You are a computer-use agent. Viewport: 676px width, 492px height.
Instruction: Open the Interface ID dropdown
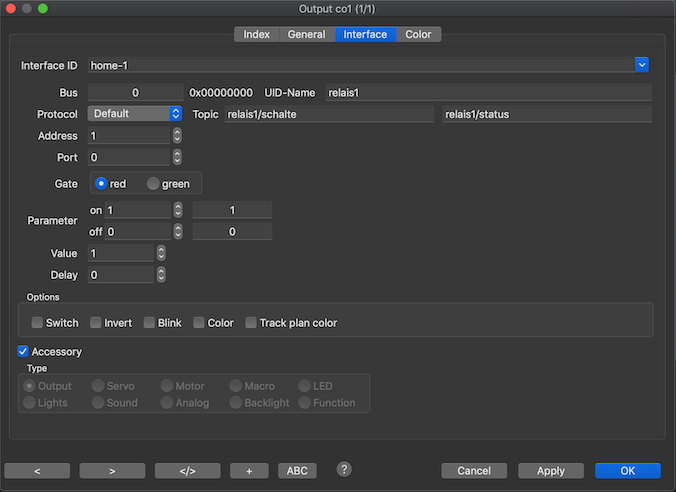642,65
